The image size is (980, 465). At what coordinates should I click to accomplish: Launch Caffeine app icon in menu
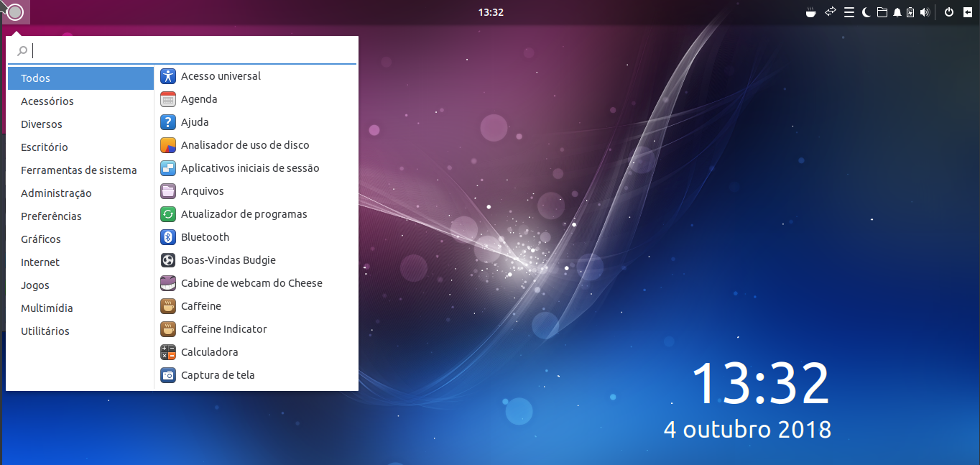tap(168, 306)
